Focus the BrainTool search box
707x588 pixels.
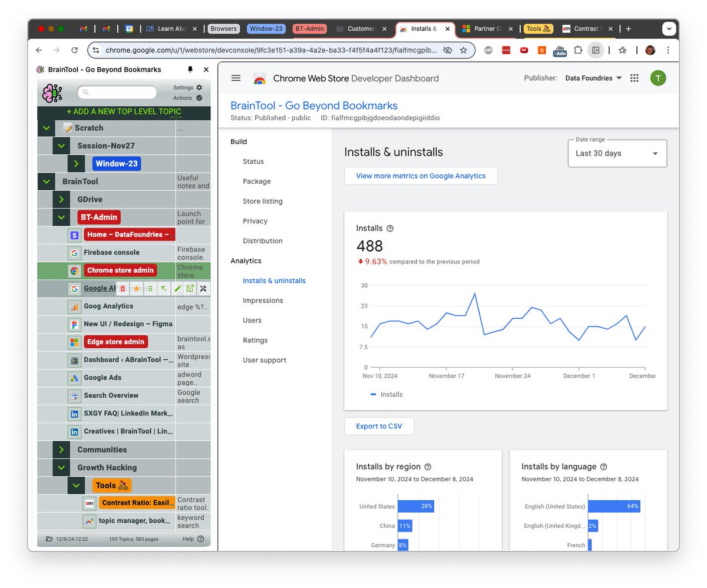(117, 92)
